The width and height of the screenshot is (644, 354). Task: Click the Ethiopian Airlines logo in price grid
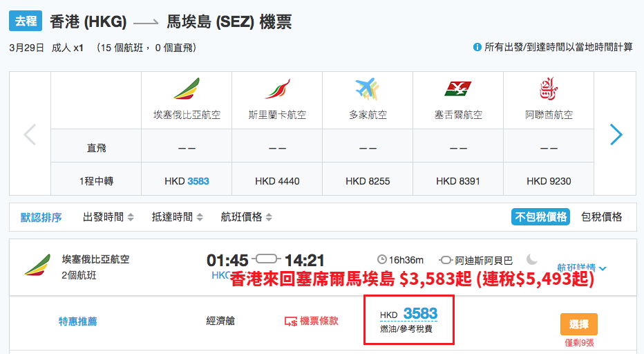pyautogui.click(x=187, y=88)
